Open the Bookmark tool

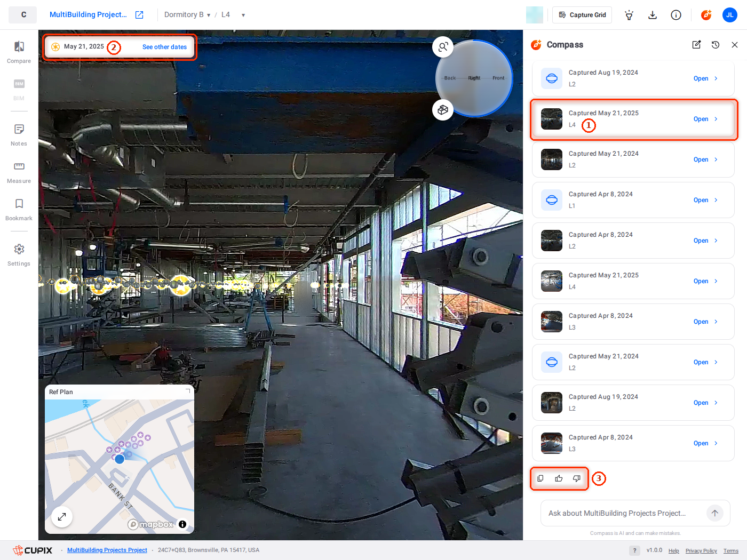click(x=19, y=210)
